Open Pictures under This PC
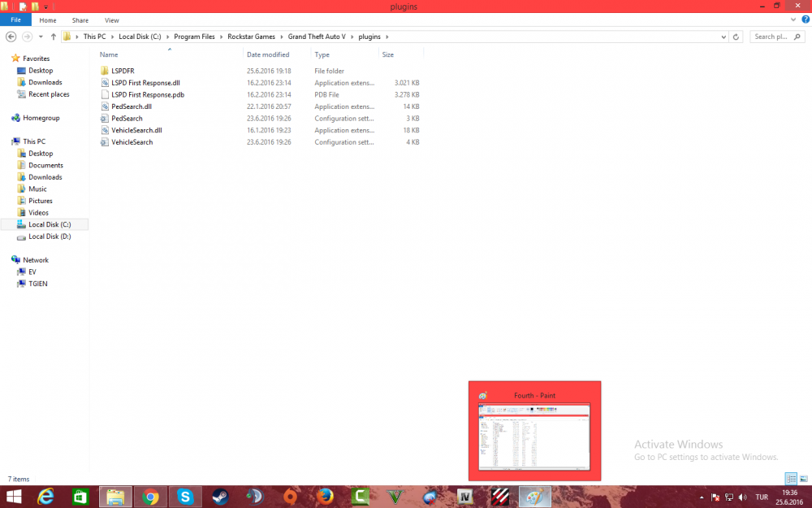Viewport: 812px width, 508px height. tap(41, 201)
